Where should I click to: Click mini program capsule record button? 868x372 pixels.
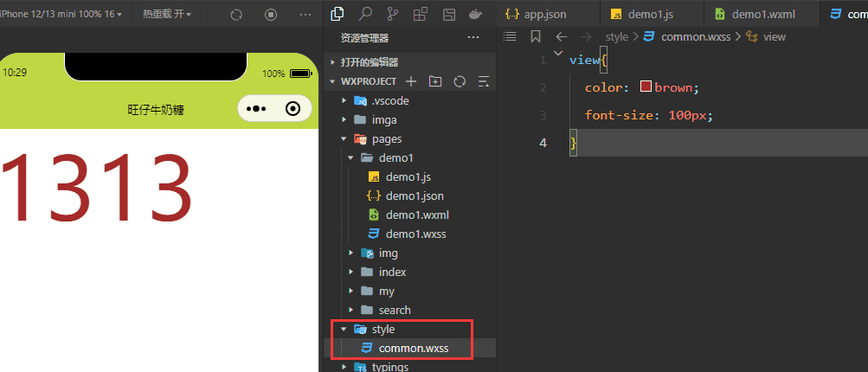point(293,109)
